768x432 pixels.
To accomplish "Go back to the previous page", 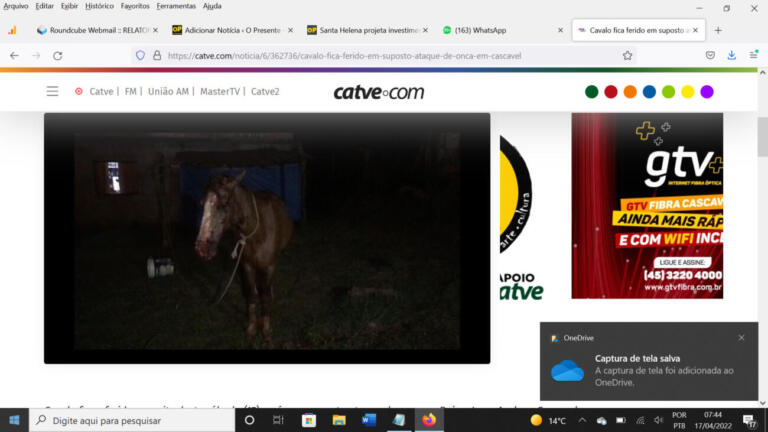I will click(x=14, y=56).
